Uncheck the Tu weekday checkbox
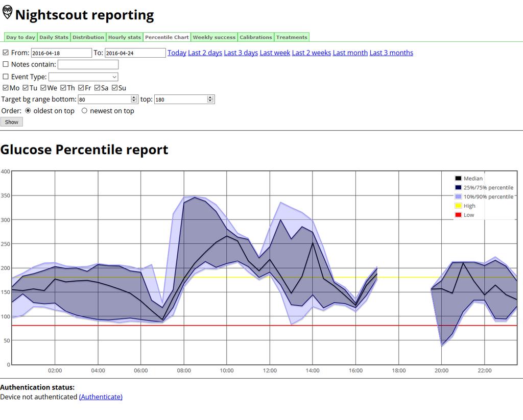The width and height of the screenshot is (523, 420). [26, 88]
